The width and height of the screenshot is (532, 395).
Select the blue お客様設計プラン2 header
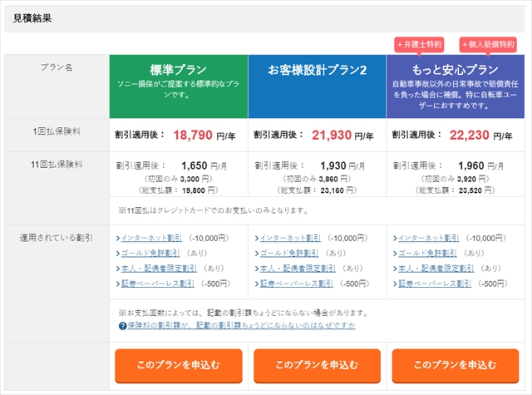[x=318, y=86]
